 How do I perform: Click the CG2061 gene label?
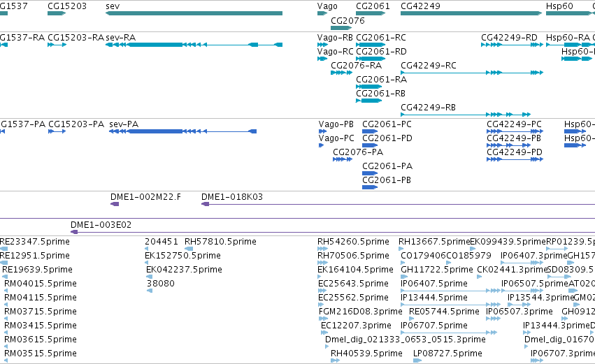pyautogui.click(x=373, y=6)
